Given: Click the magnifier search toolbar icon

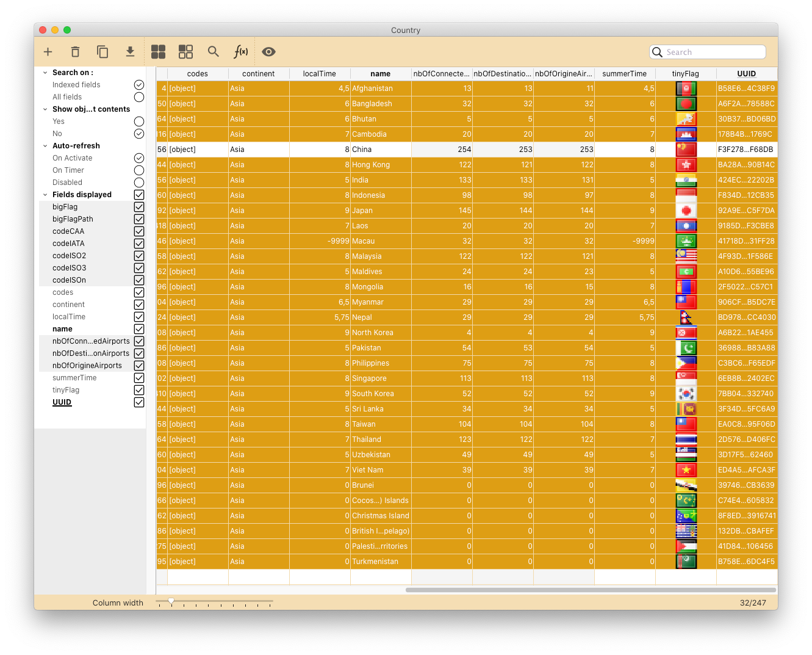Looking at the screenshot, I should [x=213, y=52].
